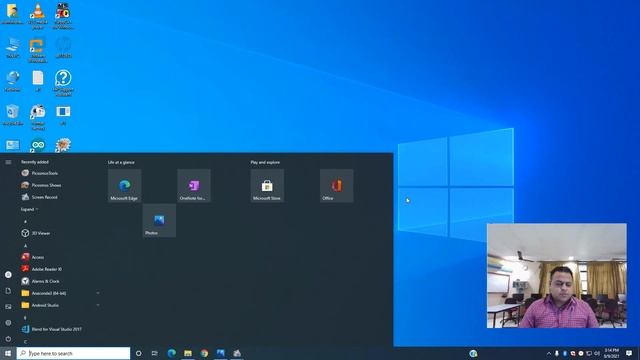Show hidden system tray icons
Viewport: 640px width, 360px height.
(x=549, y=353)
